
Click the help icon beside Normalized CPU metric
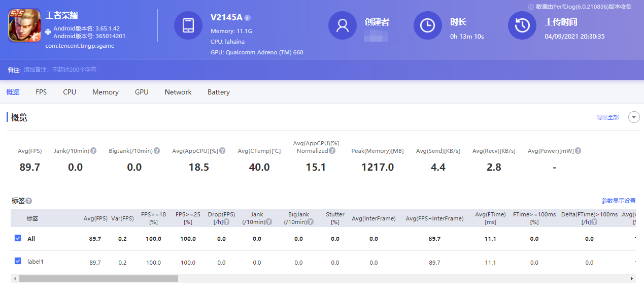click(x=332, y=151)
